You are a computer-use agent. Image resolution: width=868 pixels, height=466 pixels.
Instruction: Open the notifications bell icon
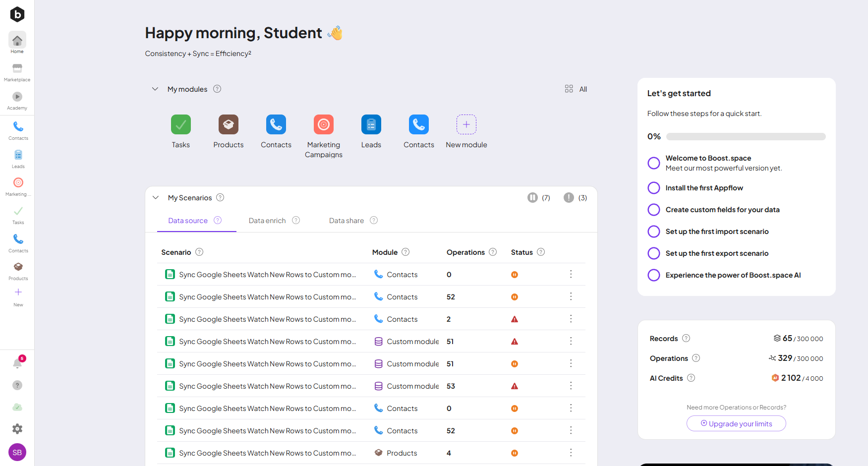[x=17, y=363]
